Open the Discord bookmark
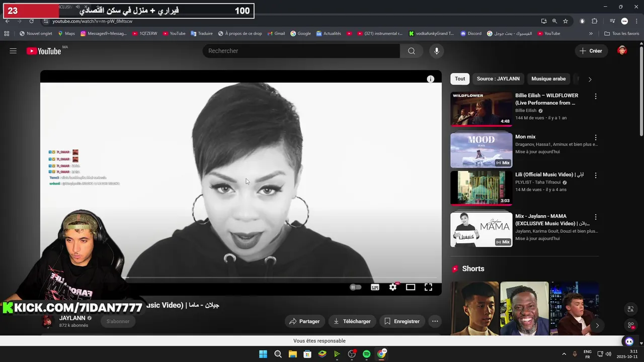644x362 pixels. [x=470, y=34]
